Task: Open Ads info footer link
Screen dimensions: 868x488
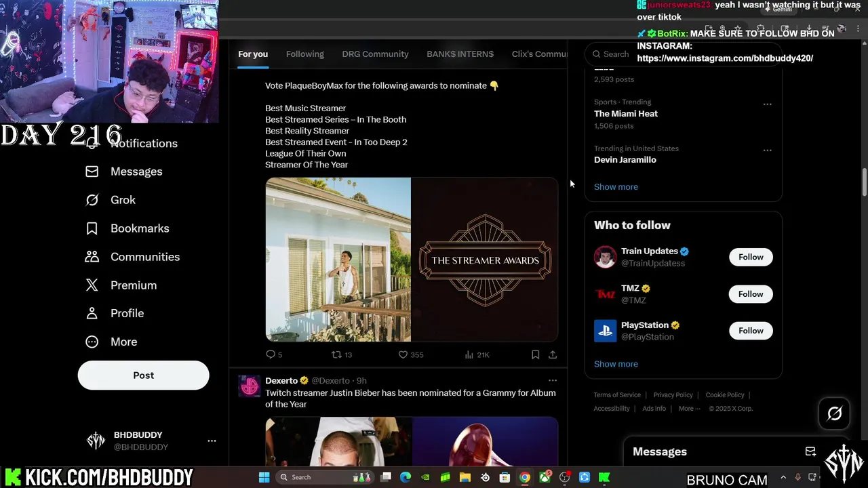Action: click(654, 409)
